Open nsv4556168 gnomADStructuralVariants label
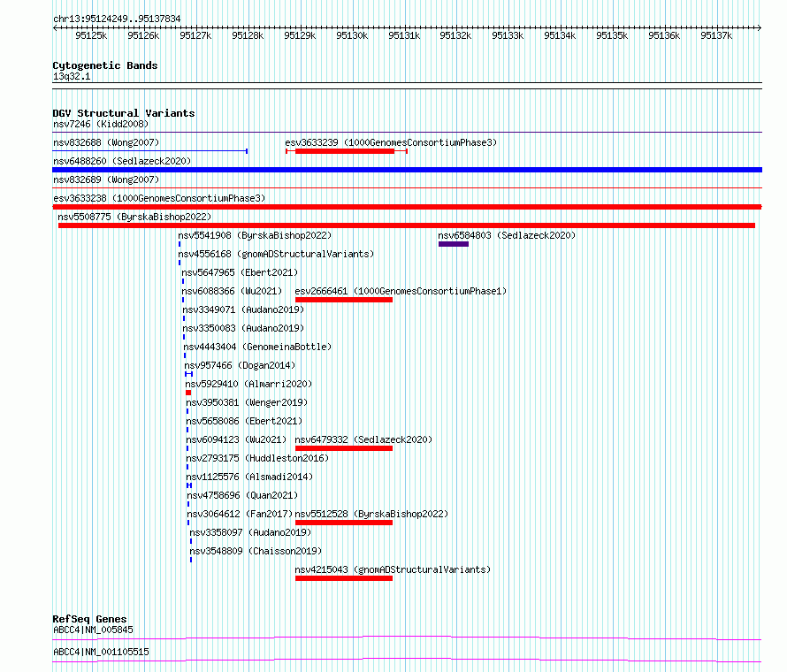787x672 pixels. (x=276, y=254)
